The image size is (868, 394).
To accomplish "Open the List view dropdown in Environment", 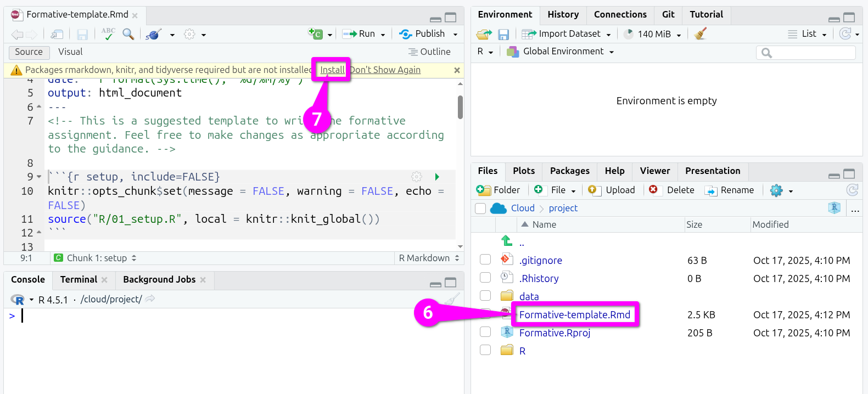I will click(807, 34).
